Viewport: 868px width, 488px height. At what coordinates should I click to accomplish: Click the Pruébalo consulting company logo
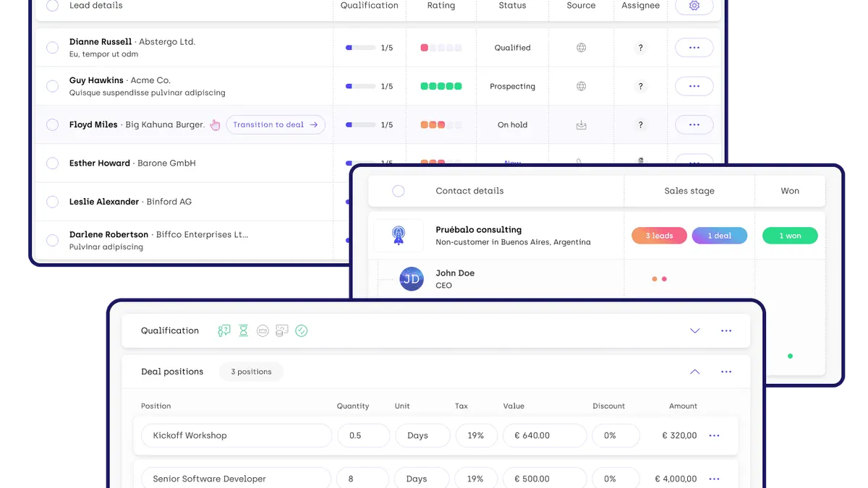[398, 235]
